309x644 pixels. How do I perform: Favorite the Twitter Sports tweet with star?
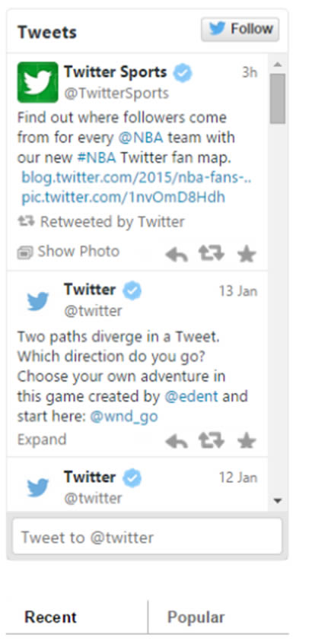pyautogui.click(x=247, y=254)
